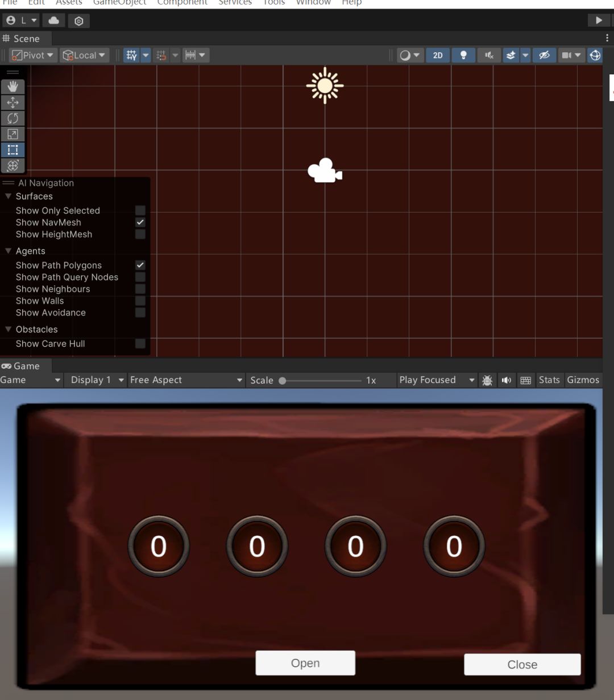Toggle scene lighting bulb icon
Viewport: 614px width, 700px height.
[463, 55]
